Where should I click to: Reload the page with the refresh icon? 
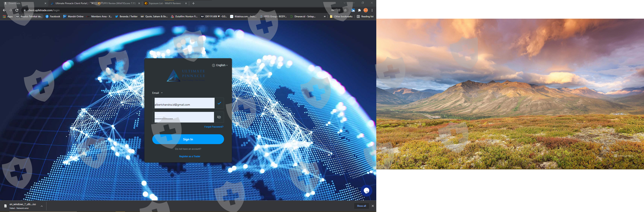(17, 10)
